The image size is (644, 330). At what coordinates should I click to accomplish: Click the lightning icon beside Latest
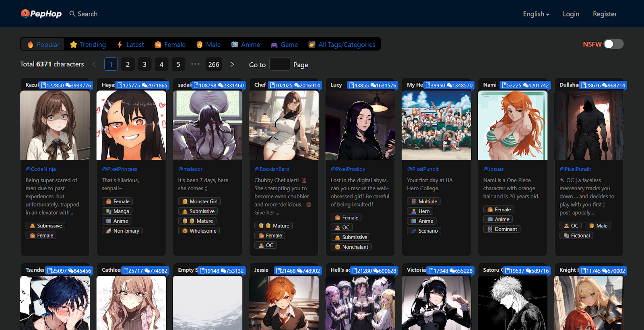click(x=120, y=45)
